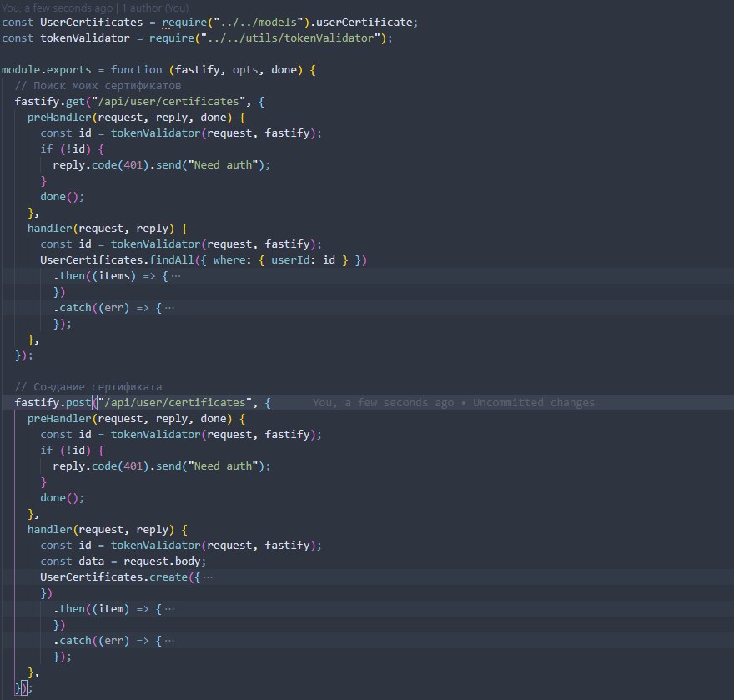Click the 'userId:' key
734x700 pixels.
[294, 260]
